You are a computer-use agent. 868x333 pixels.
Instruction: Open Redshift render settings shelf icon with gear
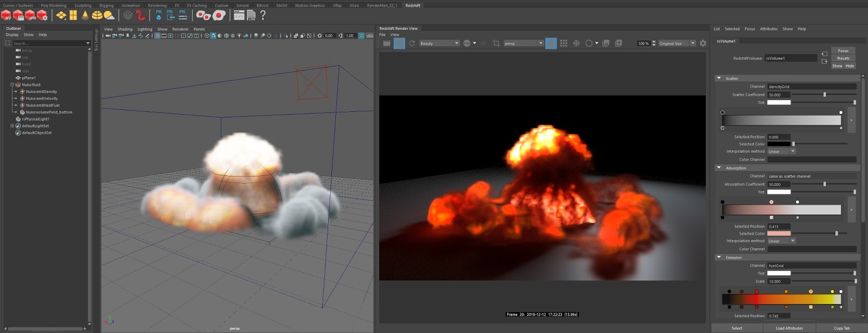tap(42, 15)
